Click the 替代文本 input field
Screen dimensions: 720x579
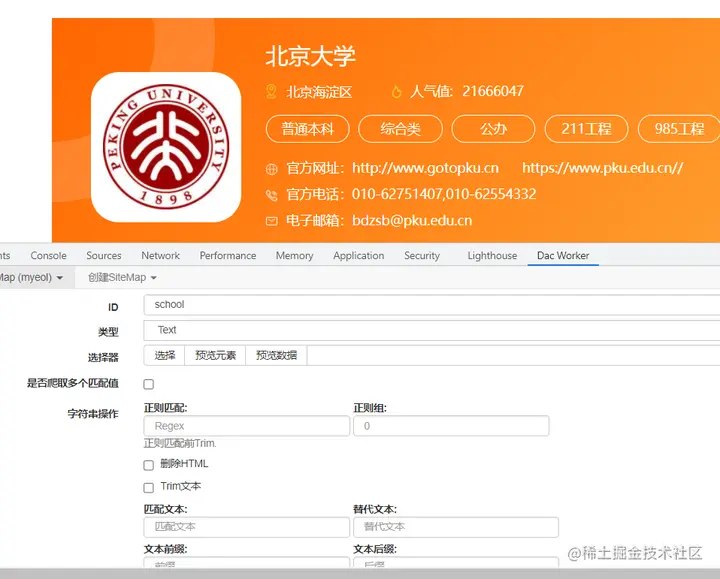[x=456, y=527]
